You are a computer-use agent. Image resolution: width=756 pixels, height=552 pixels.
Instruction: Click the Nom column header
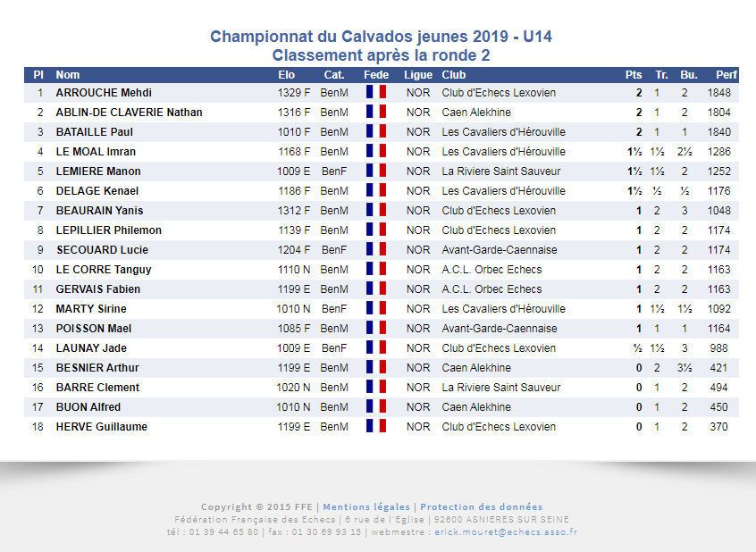(68, 75)
